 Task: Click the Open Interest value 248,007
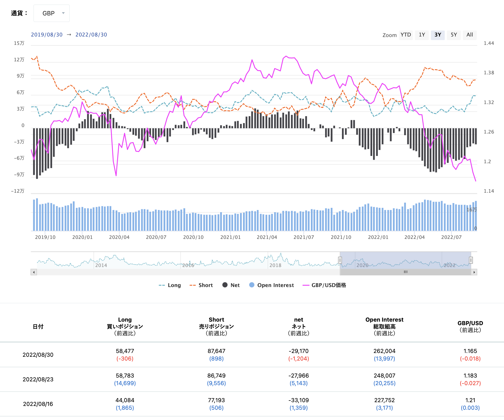384,376
